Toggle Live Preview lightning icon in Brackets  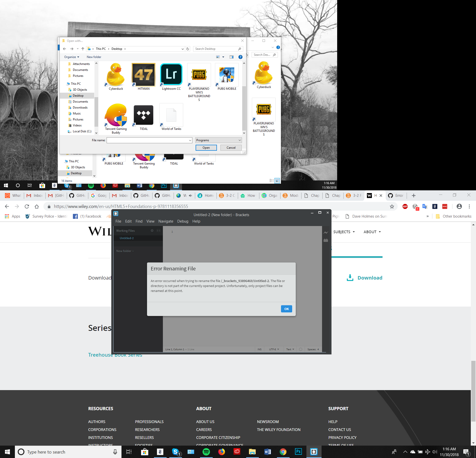[x=326, y=233]
